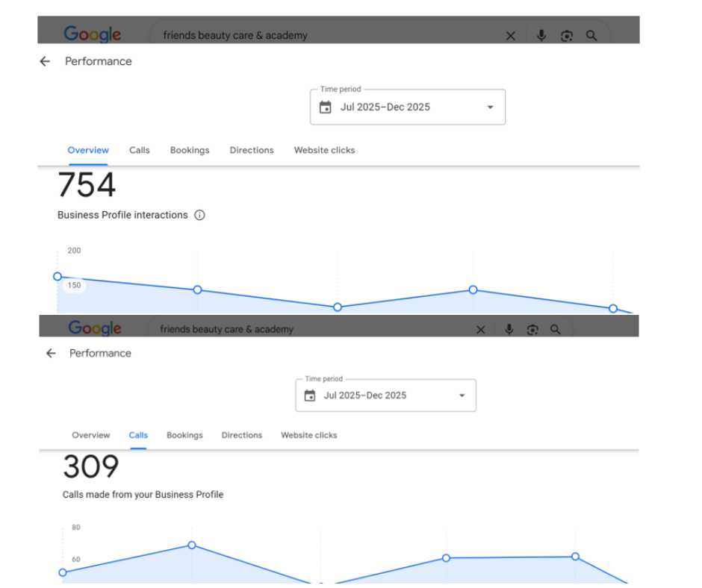Click the microphone icon in the lower Google bar
The image size is (702, 588).
pyautogui.click(x=509, y=329)
